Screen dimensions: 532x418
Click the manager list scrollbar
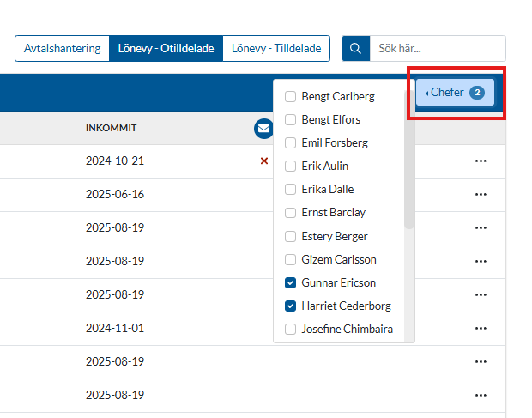coord(409,172)
